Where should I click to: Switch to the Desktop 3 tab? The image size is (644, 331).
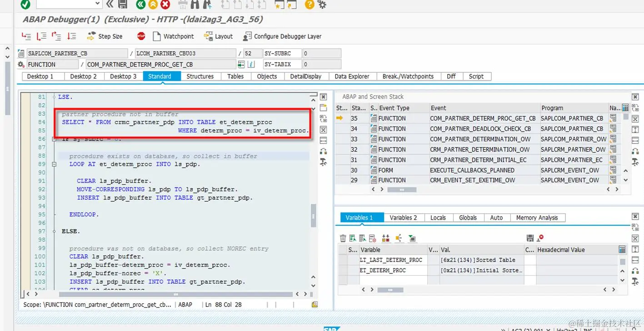(123, 76)
